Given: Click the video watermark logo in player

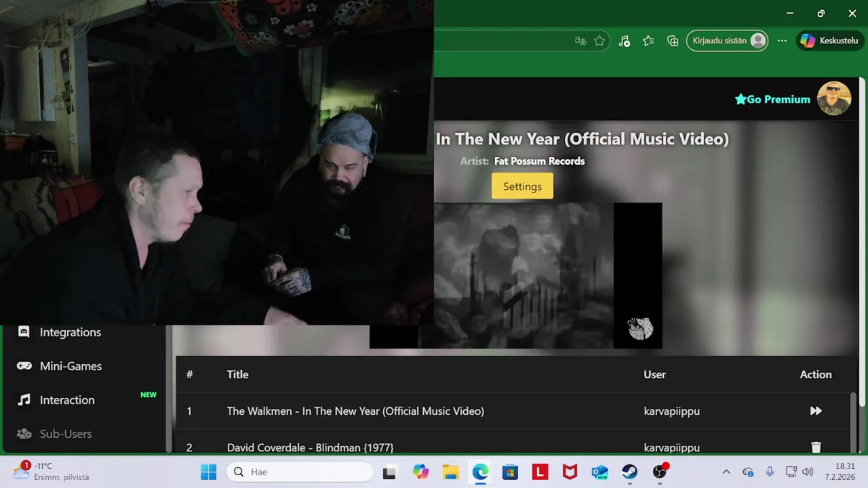Looking at the screenshot, I should point(640,328).
